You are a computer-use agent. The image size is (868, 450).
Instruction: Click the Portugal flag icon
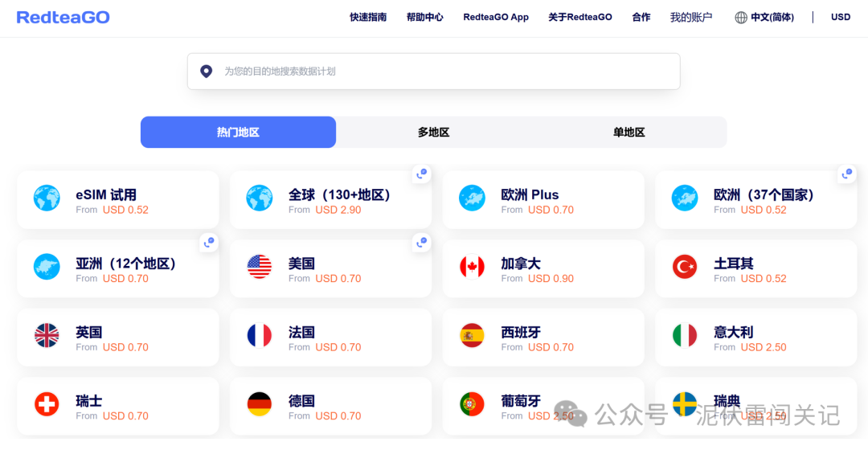(473, 403)
